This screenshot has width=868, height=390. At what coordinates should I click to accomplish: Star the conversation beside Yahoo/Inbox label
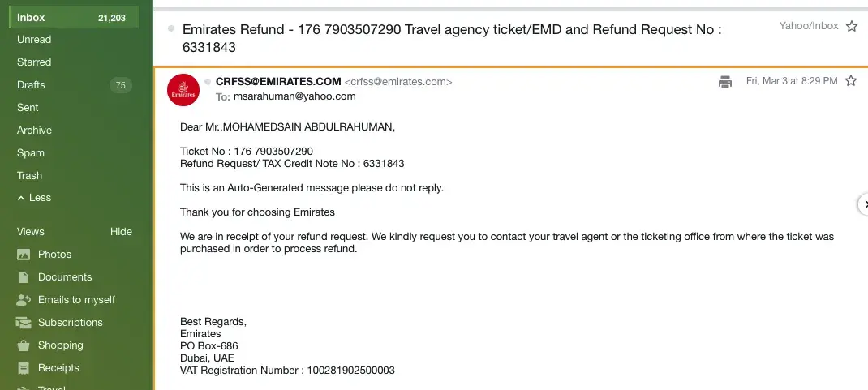(x=852, y=27)
